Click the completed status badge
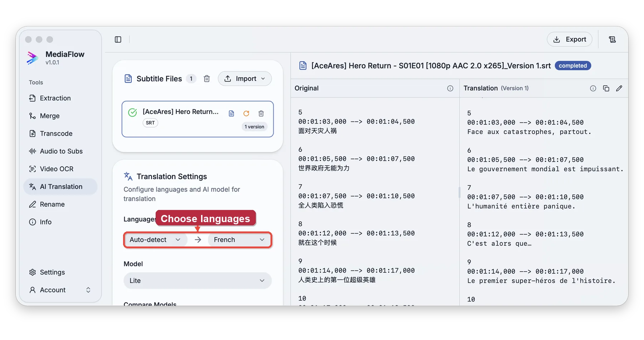This screenshot has width=644, height=340. (573, 66)
